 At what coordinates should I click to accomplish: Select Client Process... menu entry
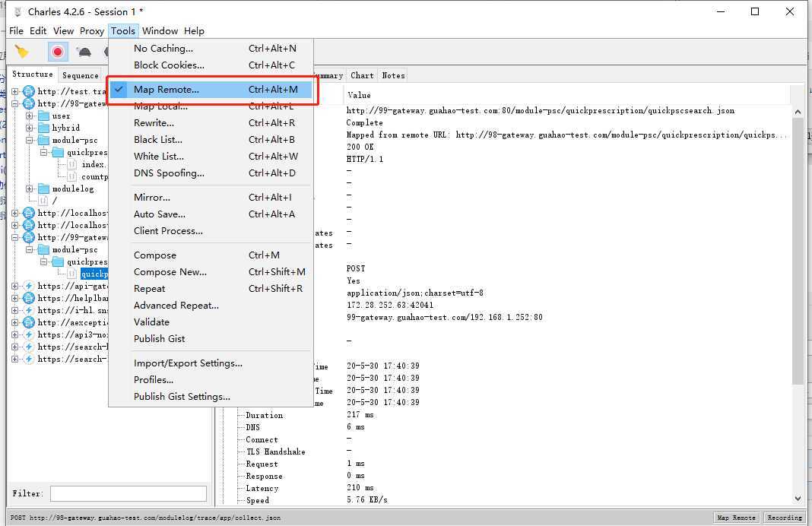pyautogui.click(x=212, y=231)
